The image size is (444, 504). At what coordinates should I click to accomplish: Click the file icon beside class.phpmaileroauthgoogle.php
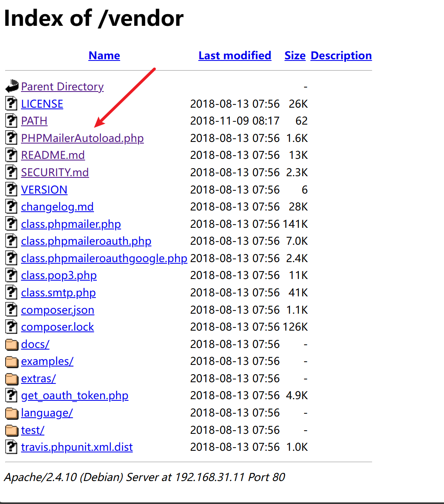pos(12,258)
